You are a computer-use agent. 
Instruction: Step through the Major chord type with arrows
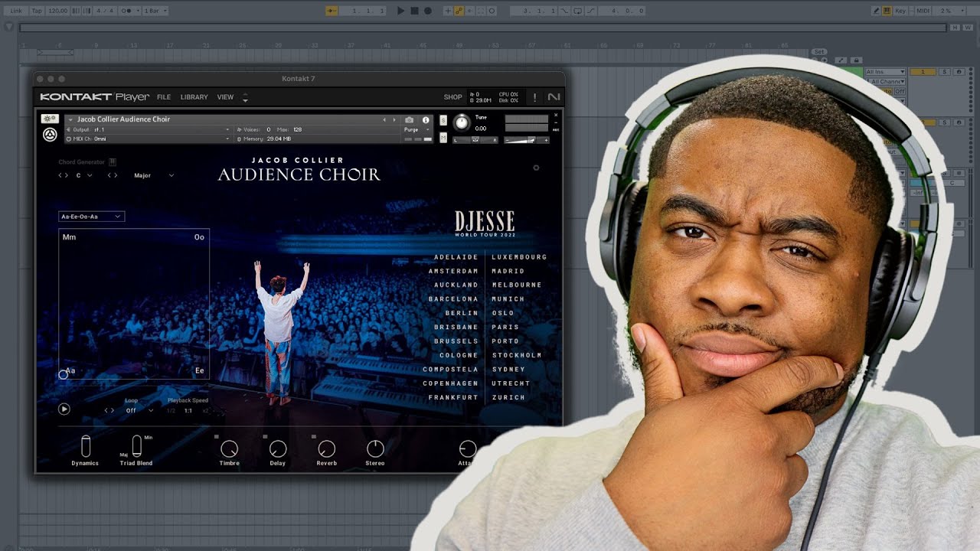point(113,175)
